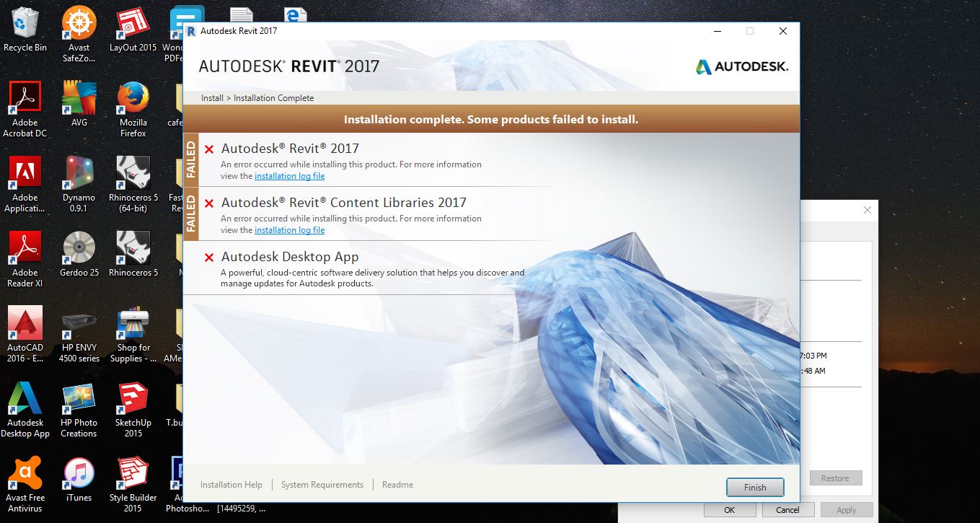Click the greyed-out Apply button in the background dialog

tap(847, 510)
